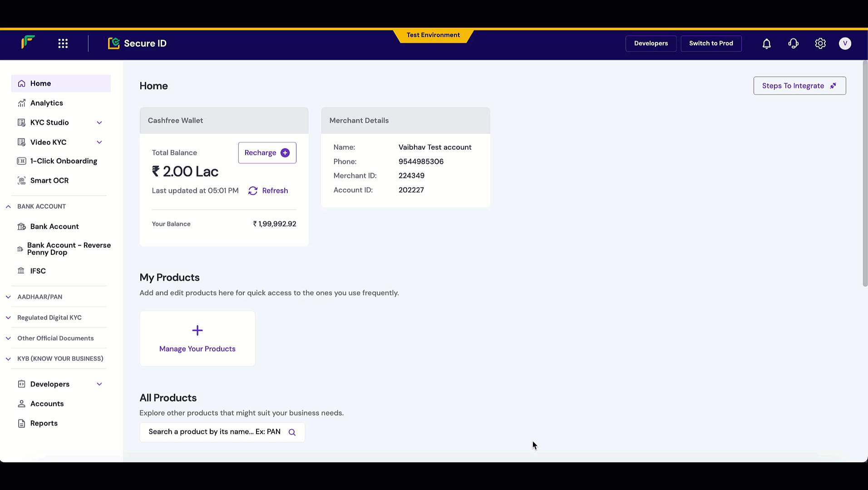The width and height of the screenshot is (868, 490).
Task: Click the Developers code icon in sidebar
Action: pyautogui.click(x=21, y=384)
